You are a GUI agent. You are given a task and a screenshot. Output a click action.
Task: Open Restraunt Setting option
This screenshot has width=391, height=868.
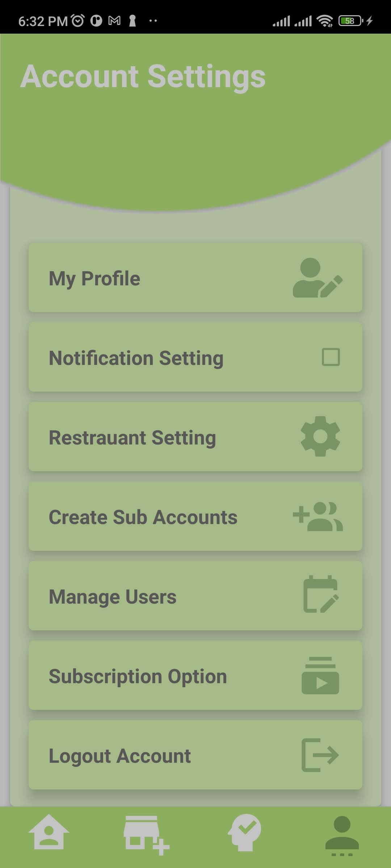pyautogui.click(x=133, y=438)
